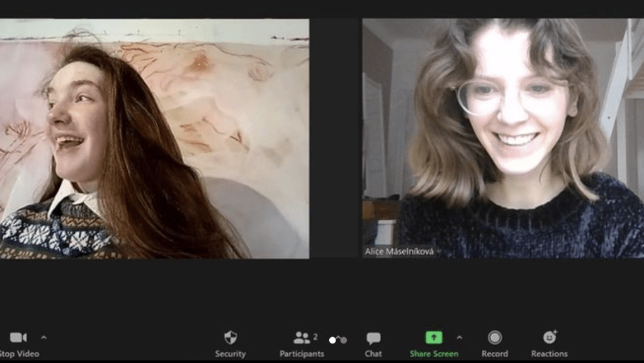Click the 'Stop Video' text label
The height and width of the screenshot is (363, 644).
point(20,354)
